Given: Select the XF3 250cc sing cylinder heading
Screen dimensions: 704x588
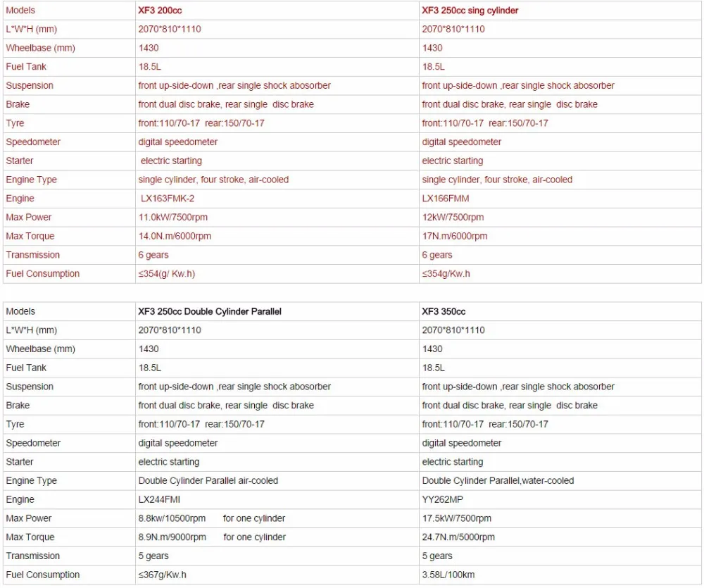Looking at the screenshot, I should click(x=470, y=11).
